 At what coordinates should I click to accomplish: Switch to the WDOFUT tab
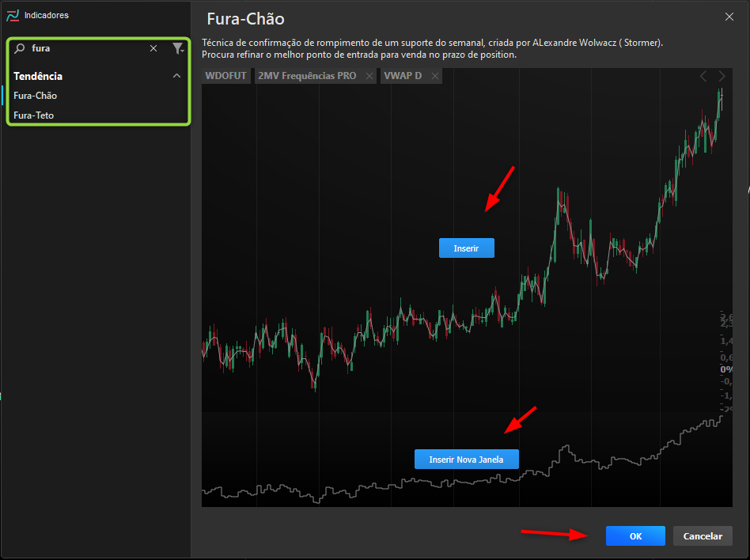tap(225, 76)
